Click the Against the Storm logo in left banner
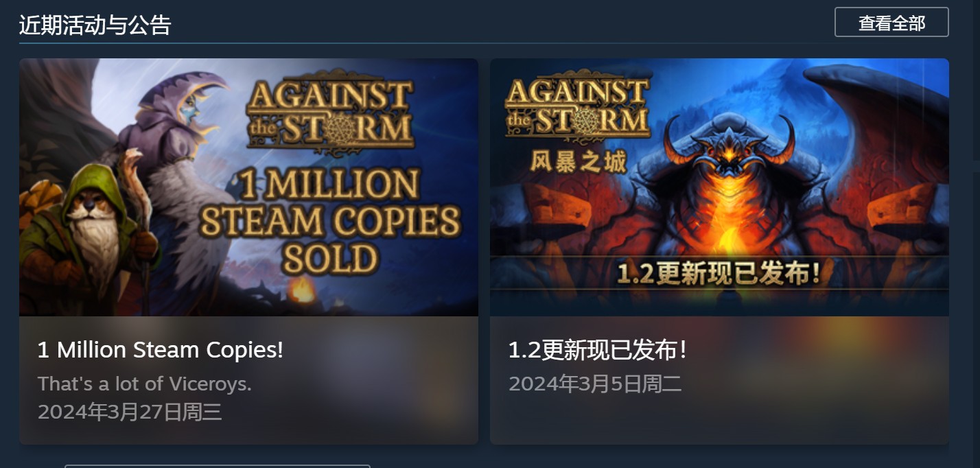Image resolution: width=980 pixels, height=468 pixels. click(x=330, y=114)
